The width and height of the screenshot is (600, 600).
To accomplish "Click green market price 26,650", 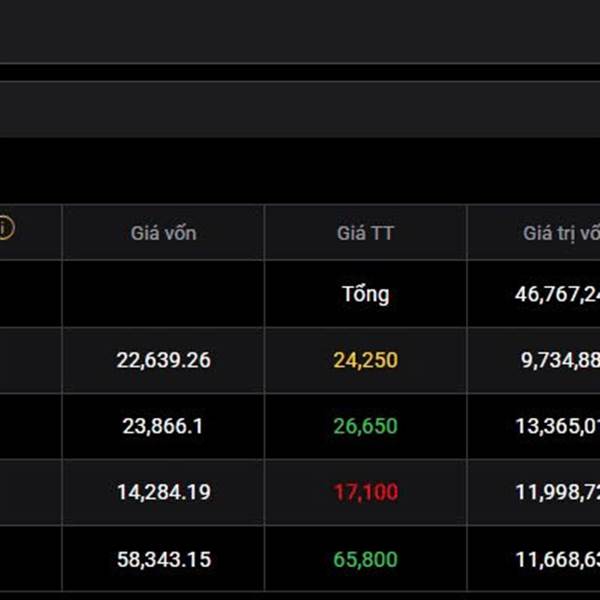I will 365,426.
